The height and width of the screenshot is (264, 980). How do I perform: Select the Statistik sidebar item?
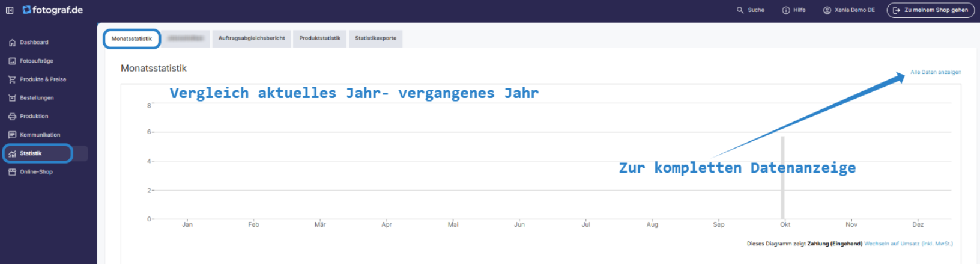(x=45, y=153)
